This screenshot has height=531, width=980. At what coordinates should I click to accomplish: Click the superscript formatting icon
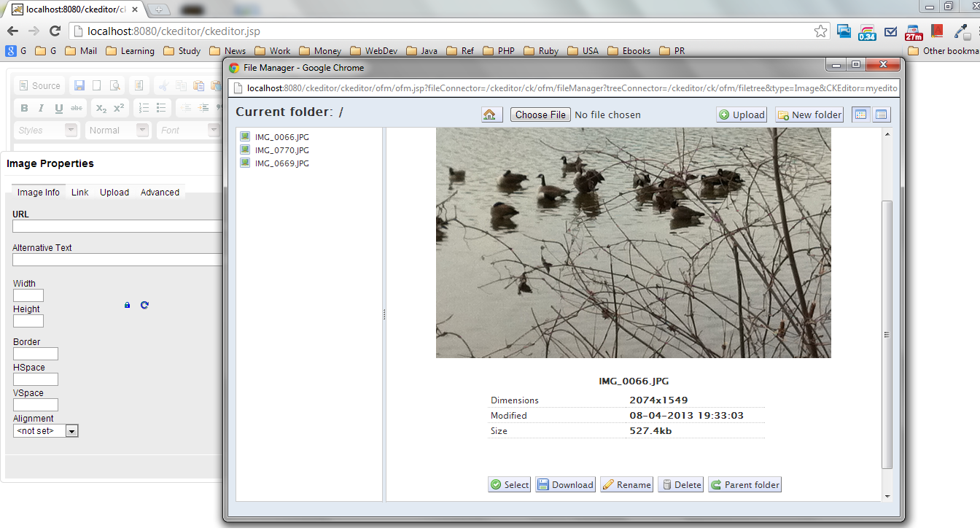117,108
